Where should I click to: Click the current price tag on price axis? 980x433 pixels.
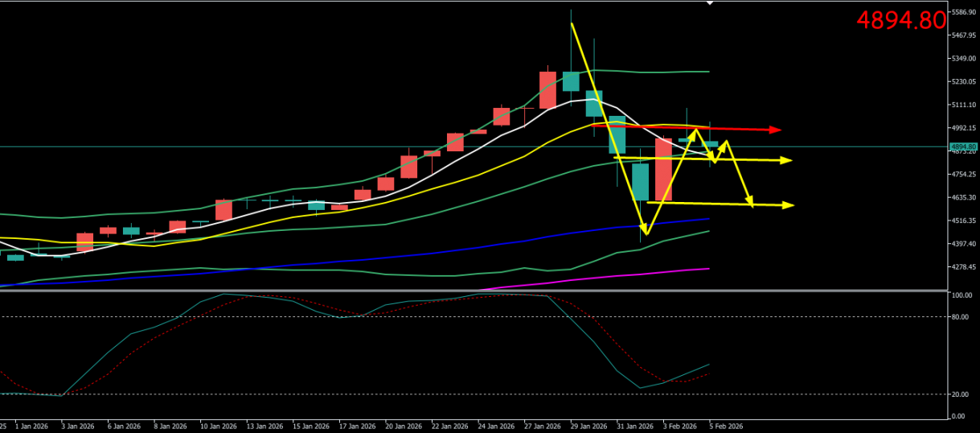click(x=963, y=146)
